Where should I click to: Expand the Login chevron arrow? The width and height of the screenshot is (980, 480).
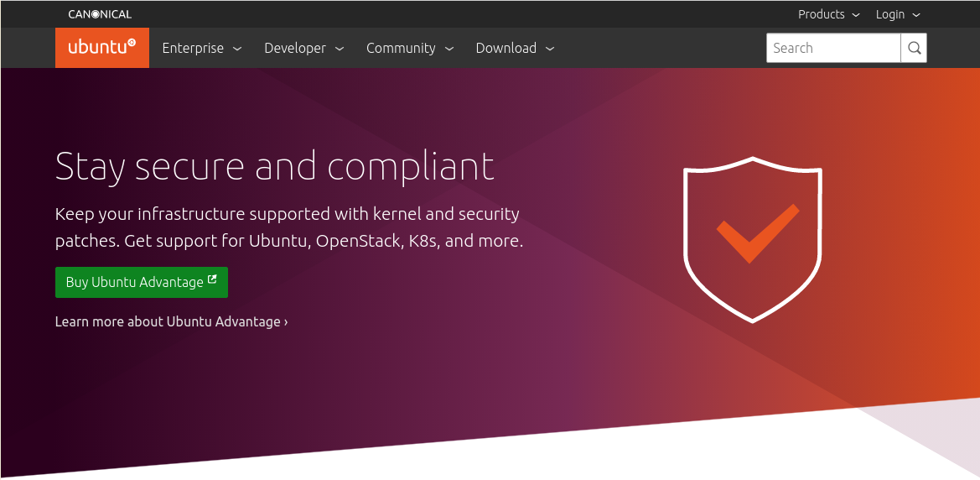pos(916,15)
